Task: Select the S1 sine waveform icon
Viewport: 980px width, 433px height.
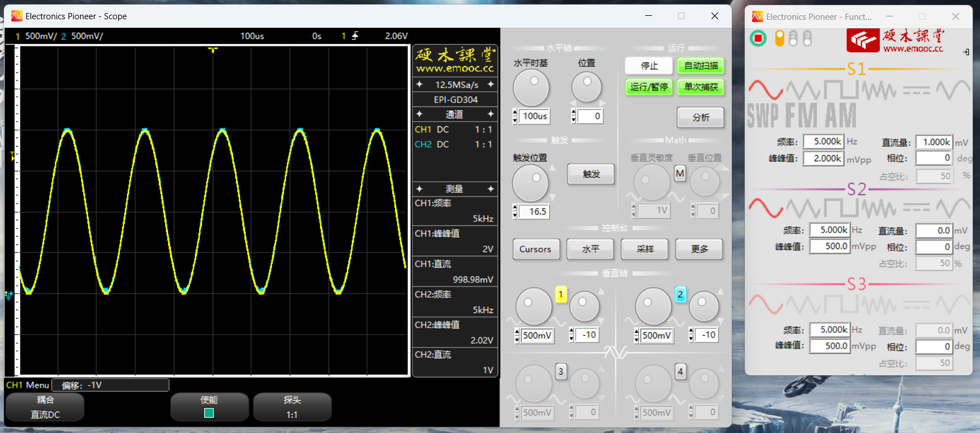Action: 765,90
